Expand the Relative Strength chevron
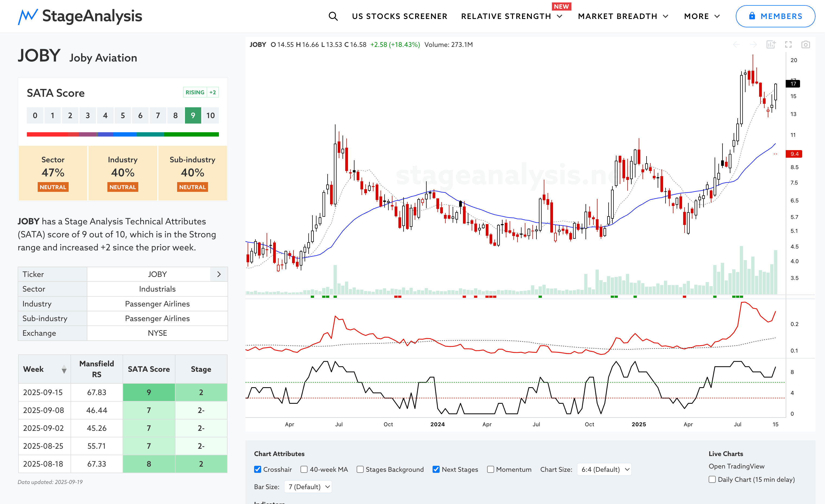 tap(559, 16)
